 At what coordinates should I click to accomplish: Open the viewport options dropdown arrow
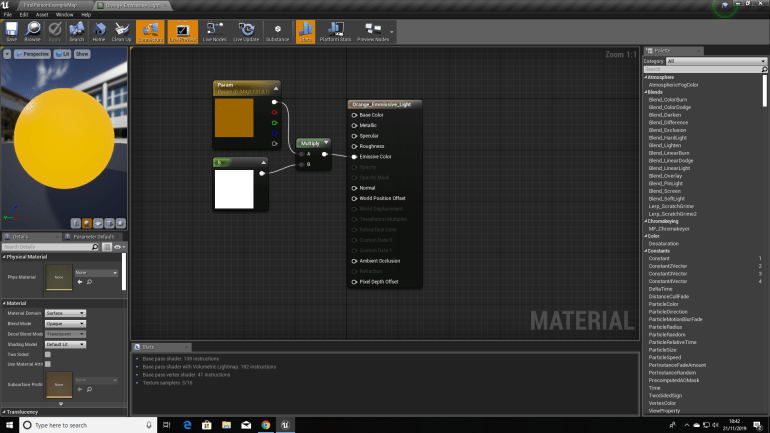pos(7,54)
